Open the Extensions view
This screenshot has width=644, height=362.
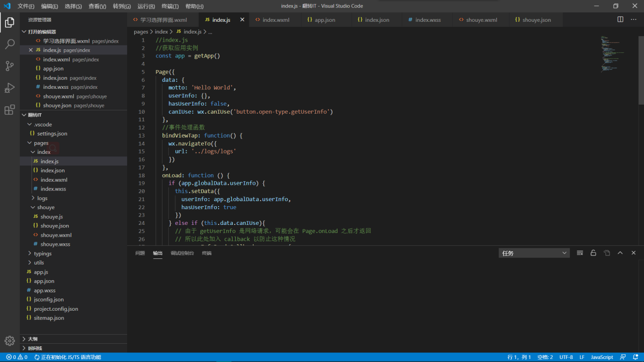pyautogui.click(x=10, y=110)
